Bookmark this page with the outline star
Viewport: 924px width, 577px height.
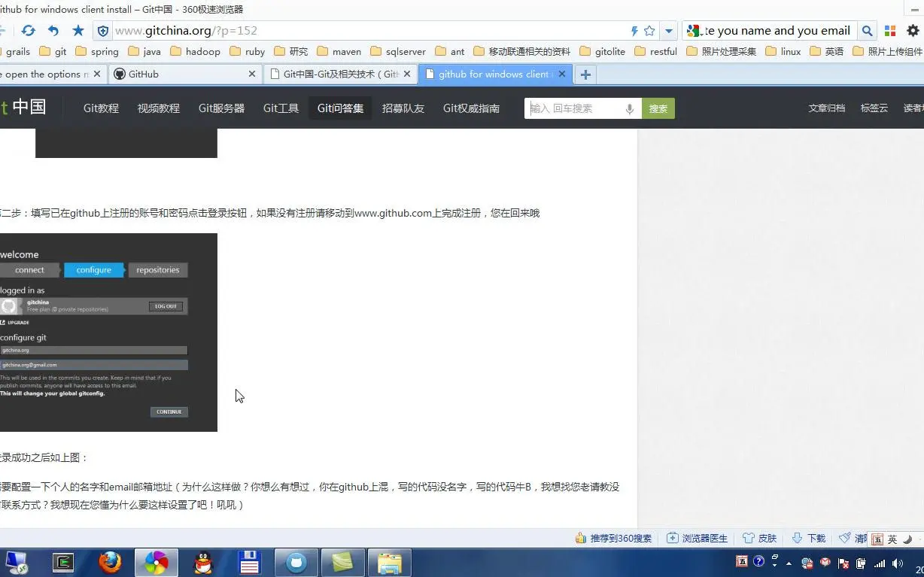point(649,31)
